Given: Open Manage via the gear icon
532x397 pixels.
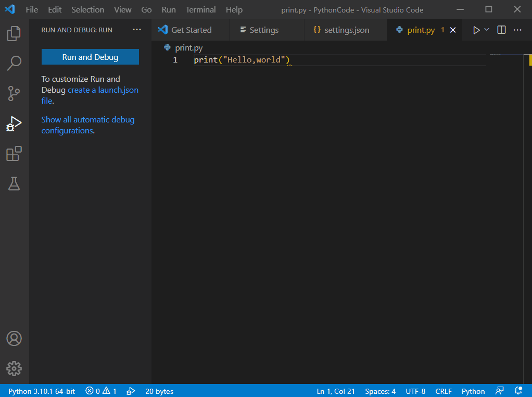Looking at the screenshot, I should (14, 368).
